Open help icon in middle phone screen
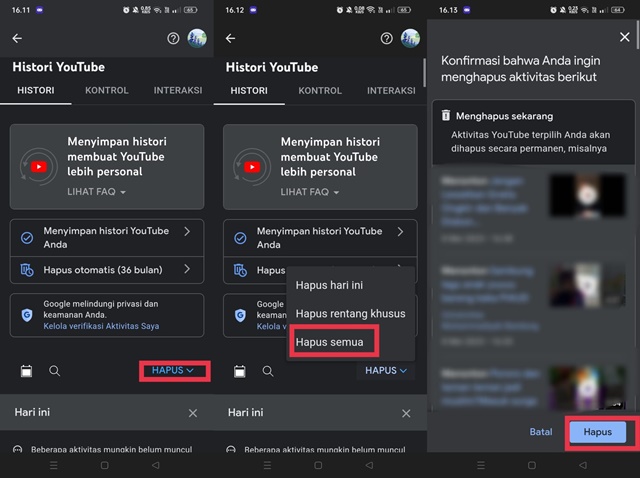The image size is (640, 478). (387, 38)
